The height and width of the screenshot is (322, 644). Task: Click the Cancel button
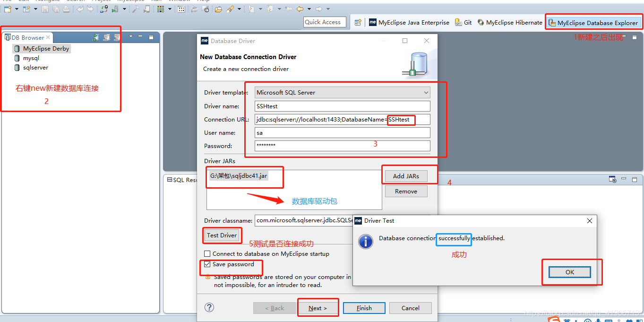(x=410, y=308)
